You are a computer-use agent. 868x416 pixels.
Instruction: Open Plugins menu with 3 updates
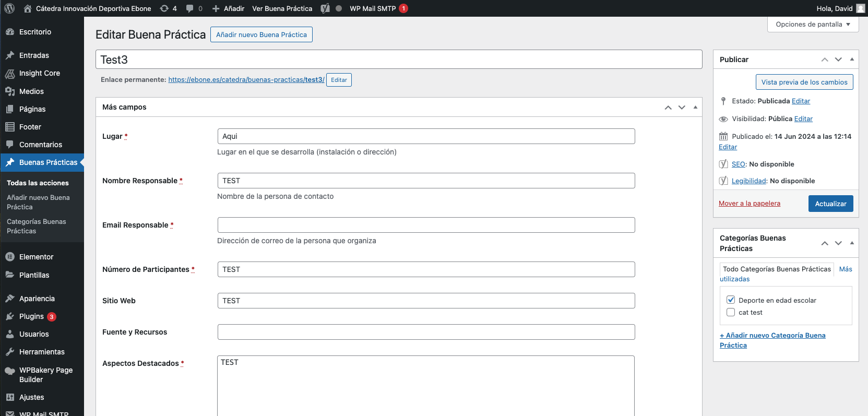pos(31,316)
